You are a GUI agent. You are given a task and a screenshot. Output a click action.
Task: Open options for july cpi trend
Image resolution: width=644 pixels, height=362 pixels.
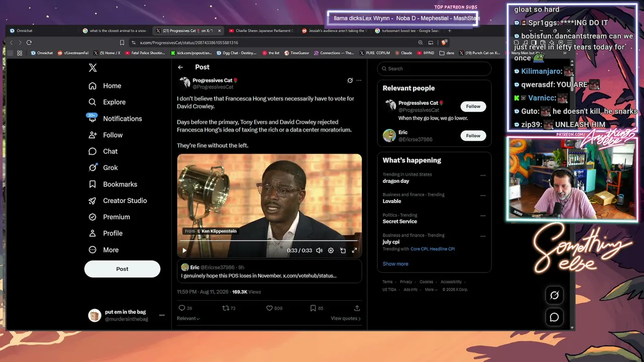[483, 236]
